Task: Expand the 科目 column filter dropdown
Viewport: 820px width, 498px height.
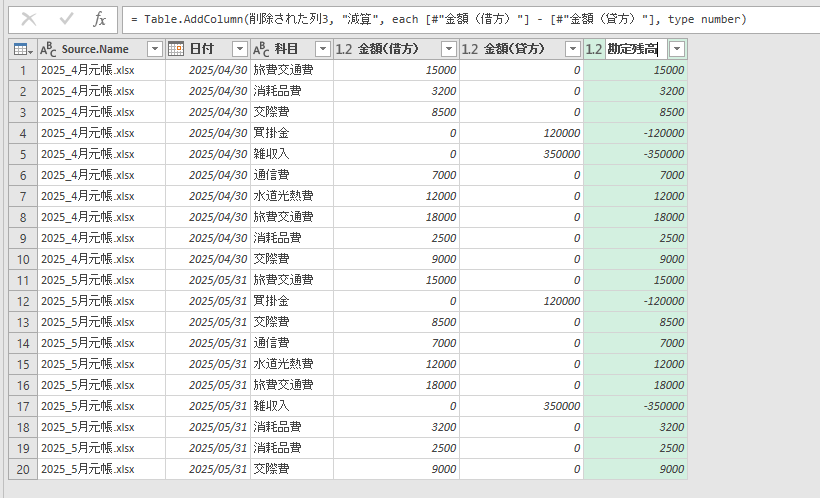Action: point(322,49)
